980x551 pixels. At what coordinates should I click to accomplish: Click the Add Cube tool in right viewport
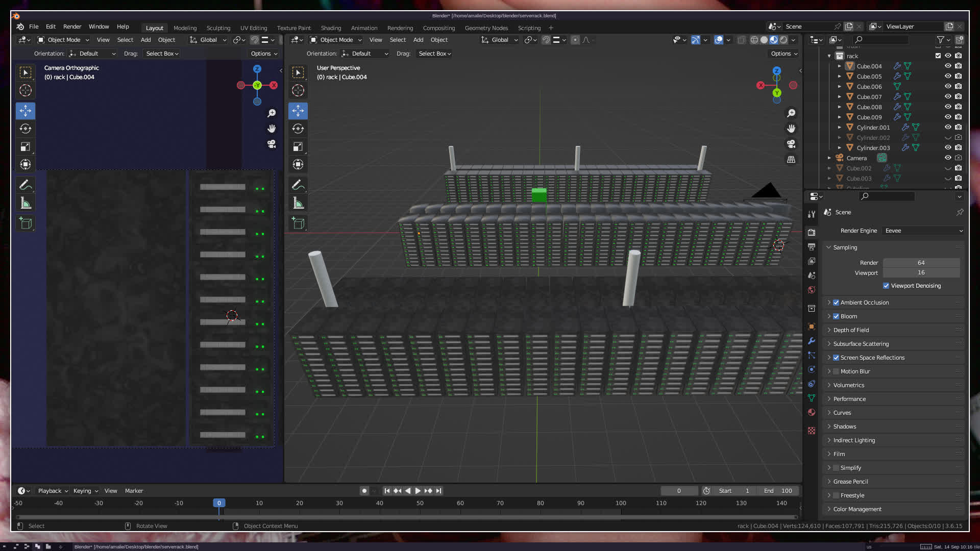tap(298, 223)
